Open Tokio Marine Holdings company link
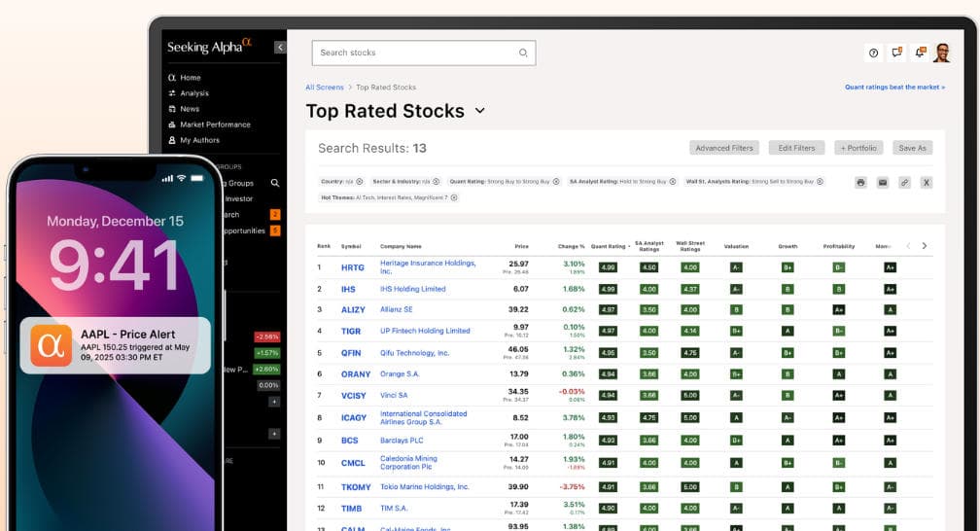980x531 pixels. coord(424,486)
